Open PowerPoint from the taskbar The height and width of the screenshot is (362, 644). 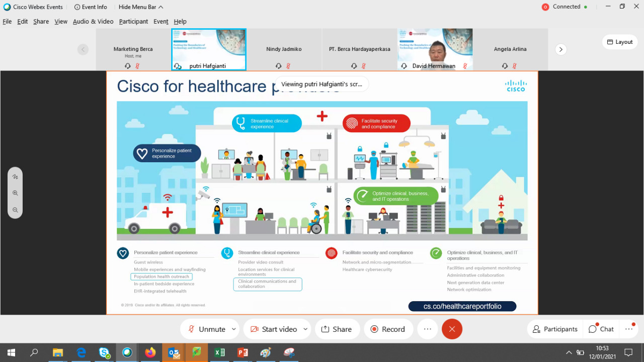pyautogui.click(x=243, y=352)
